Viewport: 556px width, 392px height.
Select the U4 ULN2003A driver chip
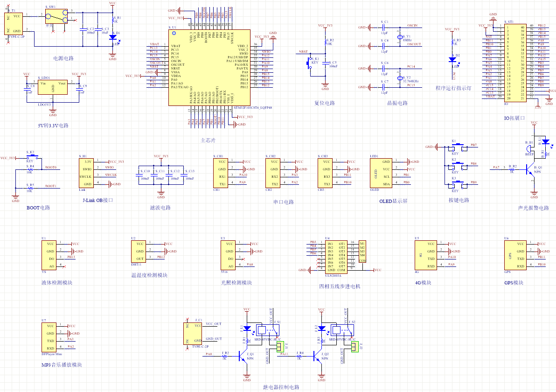(336, 257)
